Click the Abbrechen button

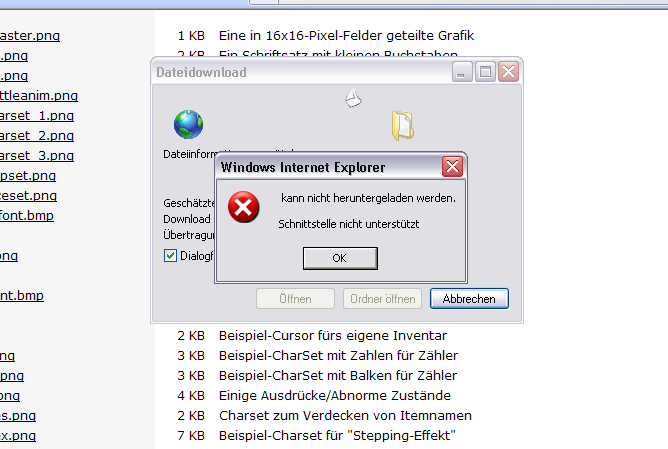[469, 299]
